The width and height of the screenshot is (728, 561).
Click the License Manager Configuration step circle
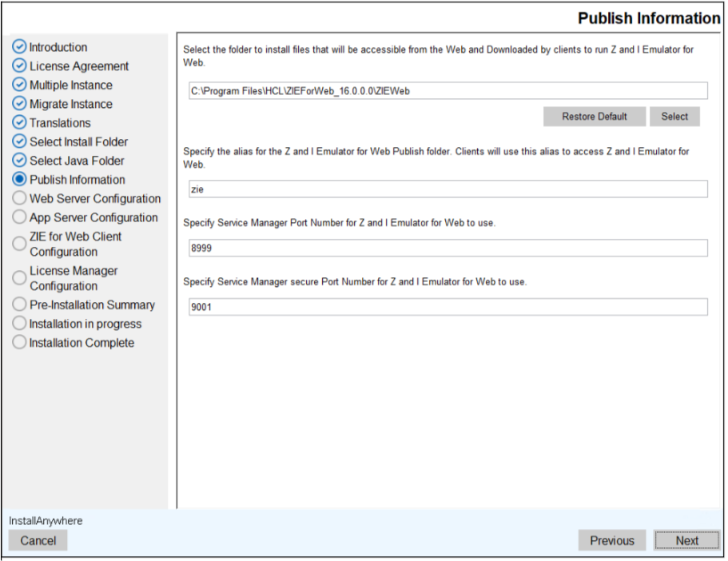[x=19, y=278]
